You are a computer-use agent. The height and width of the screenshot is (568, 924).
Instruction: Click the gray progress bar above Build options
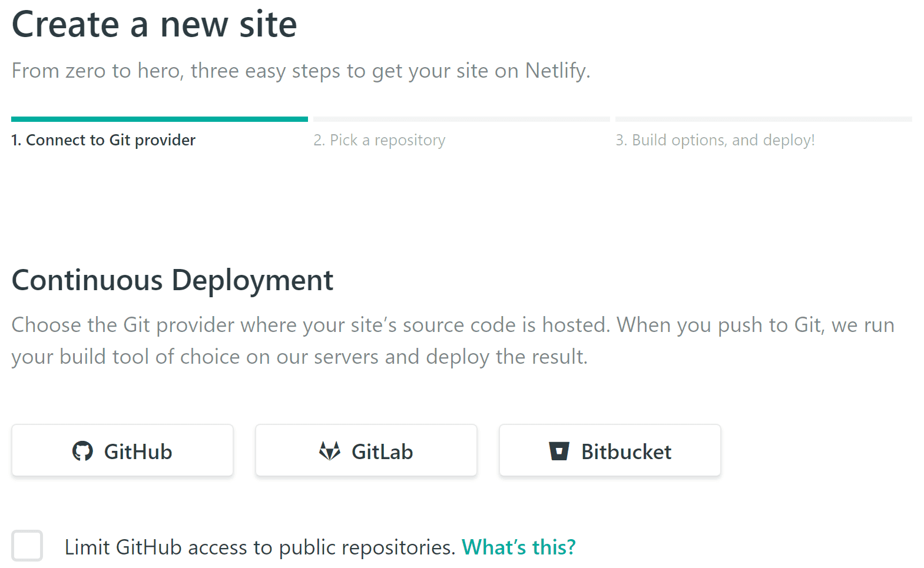[x=763, y=119]
